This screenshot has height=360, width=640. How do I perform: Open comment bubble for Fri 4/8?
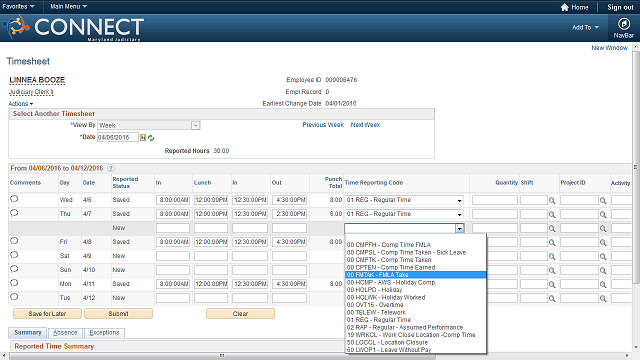point(14,241)
